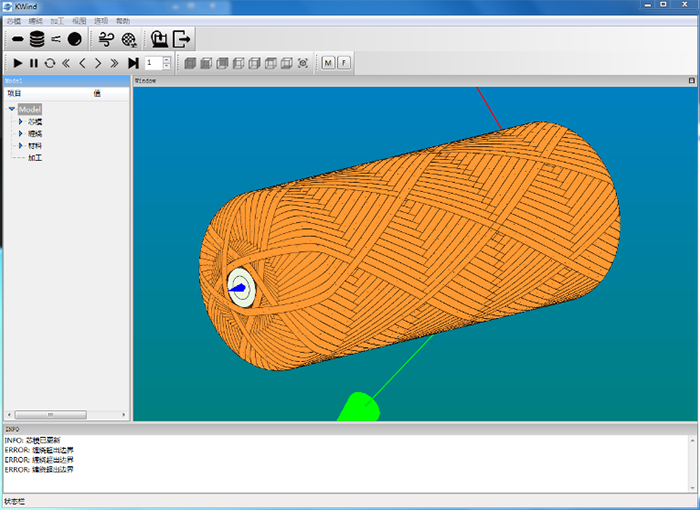Decrease step value with down spinner arrow
The width and height of the screenshot is (700, 510).
(167, 67)
